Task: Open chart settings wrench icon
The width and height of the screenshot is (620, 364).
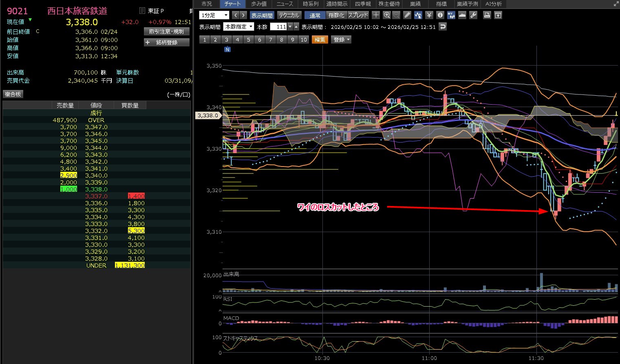Action: point(473,15)
